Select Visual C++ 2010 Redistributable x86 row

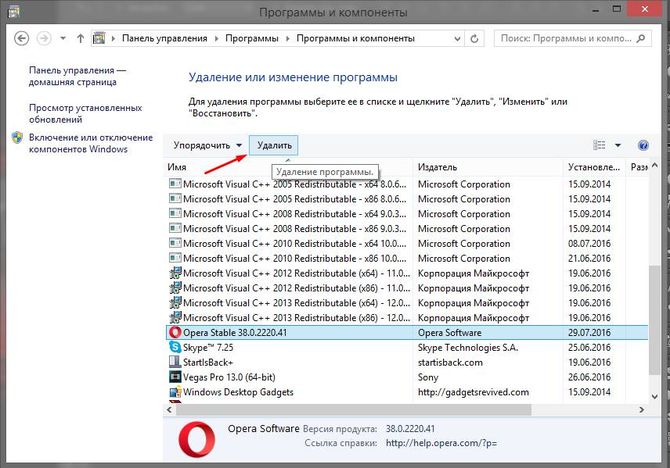407,259
